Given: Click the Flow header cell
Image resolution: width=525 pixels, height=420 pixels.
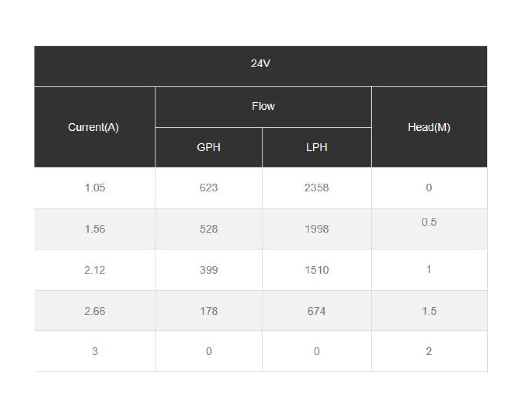Looking at the screenshot, I should [x=263, y=107].
